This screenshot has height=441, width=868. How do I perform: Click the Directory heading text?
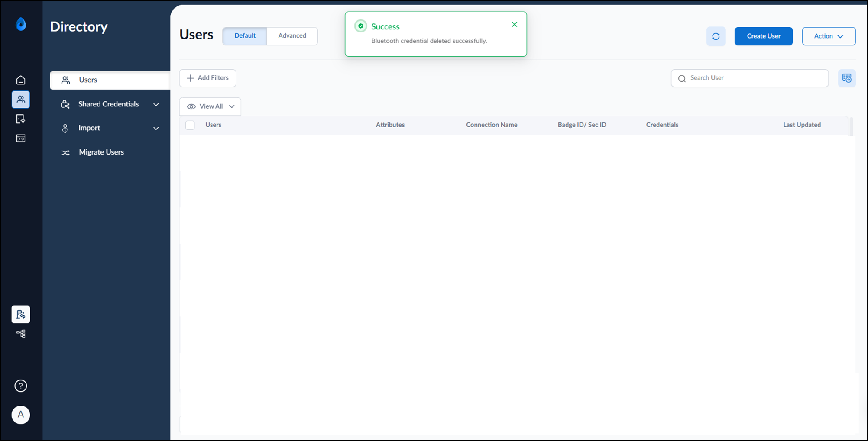(79, 27)
